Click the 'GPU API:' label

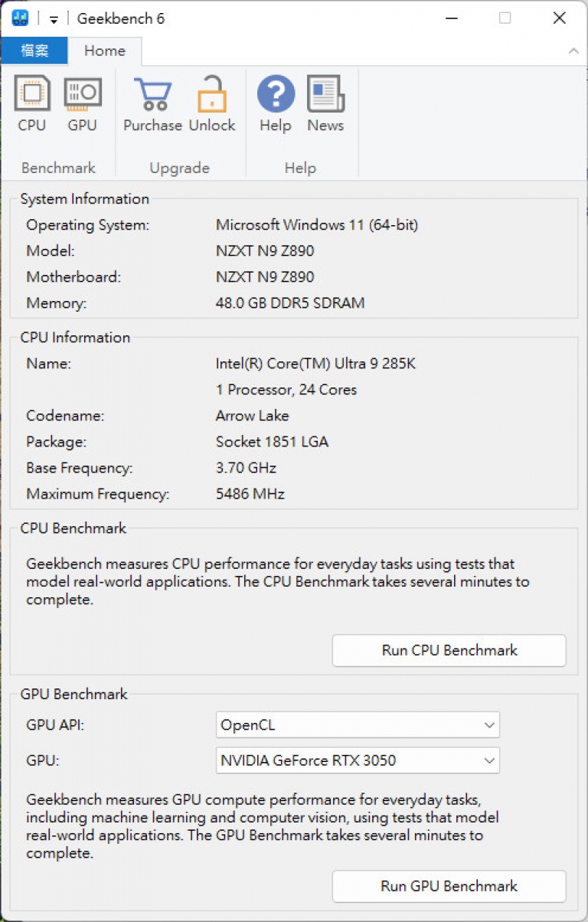point(55,724)
